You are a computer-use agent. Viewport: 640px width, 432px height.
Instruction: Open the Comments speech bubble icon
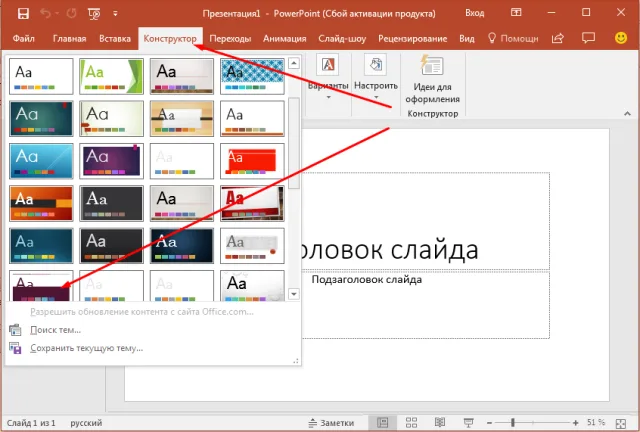[x=588, y=38]
